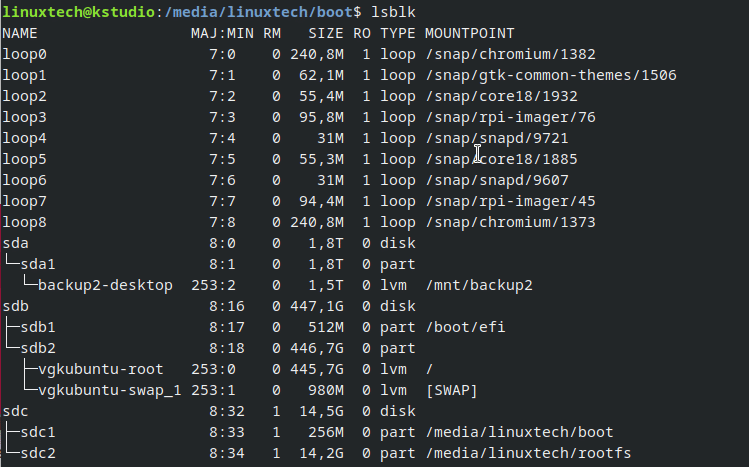Click the /boot/efi mountpoint

coord(465,328)
